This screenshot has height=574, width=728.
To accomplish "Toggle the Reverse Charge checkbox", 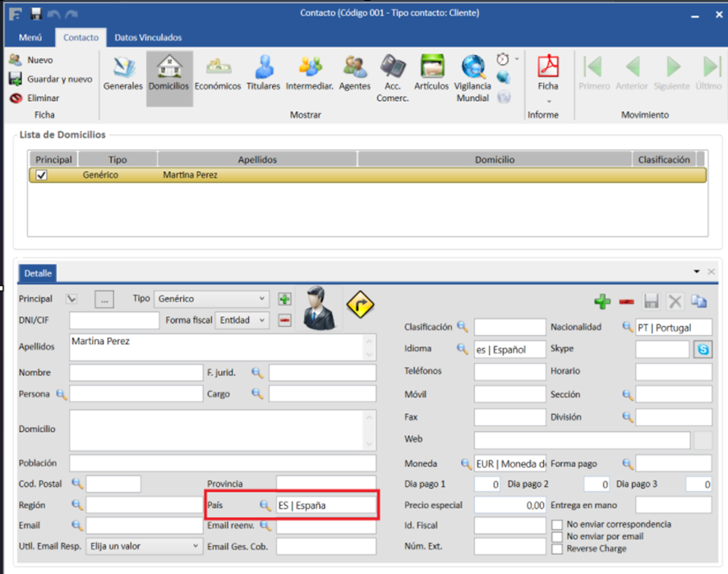I will 558,549.
